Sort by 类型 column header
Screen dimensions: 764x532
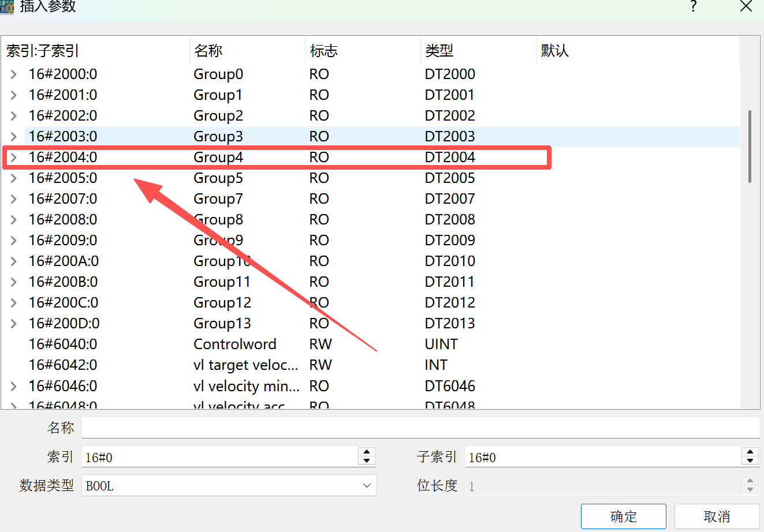[x=479, y=51]
